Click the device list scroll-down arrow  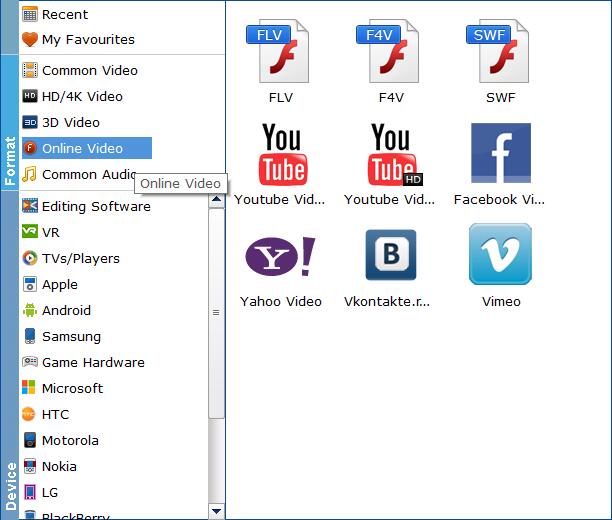click(216, 511)
